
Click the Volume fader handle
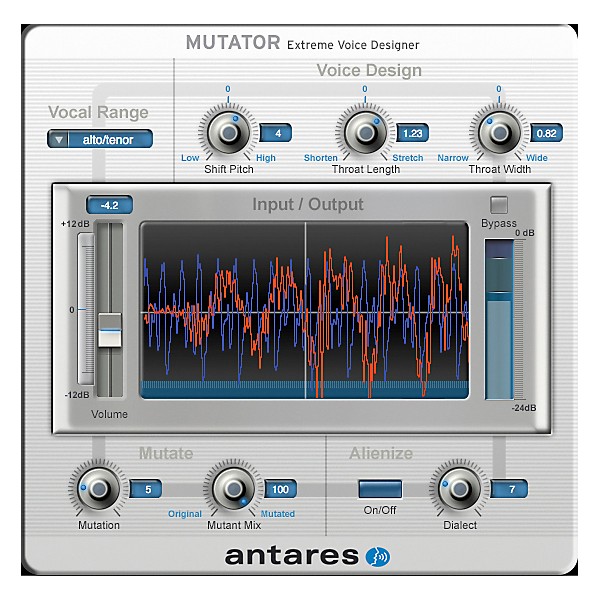[110, 330]
